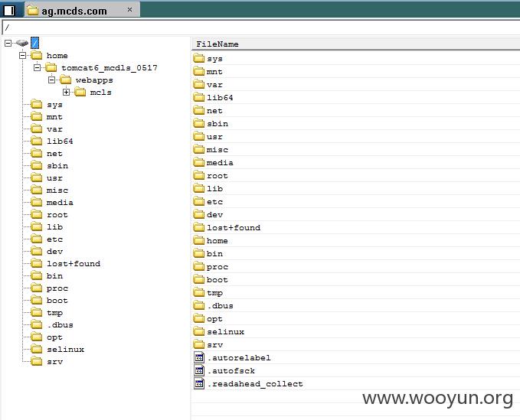This screenshot has height=420, width=520.
Task: Select home label in folder tree
Action: (x=57, y=56)
